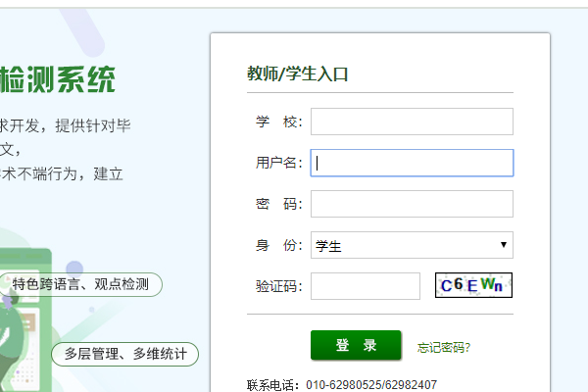
Task: Select the 验证码 verification code input box
Action: tap(365, 286)
